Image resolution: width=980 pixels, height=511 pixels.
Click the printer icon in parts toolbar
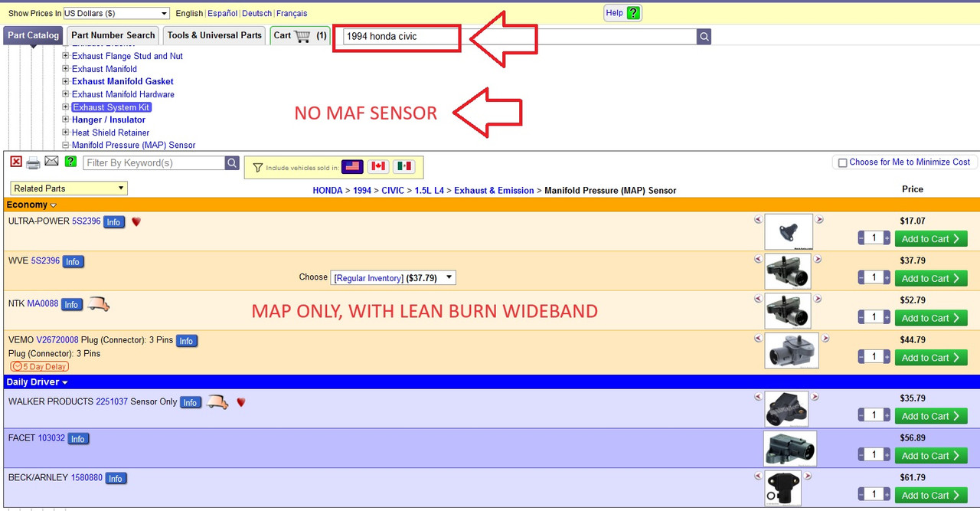coord(33,162)
